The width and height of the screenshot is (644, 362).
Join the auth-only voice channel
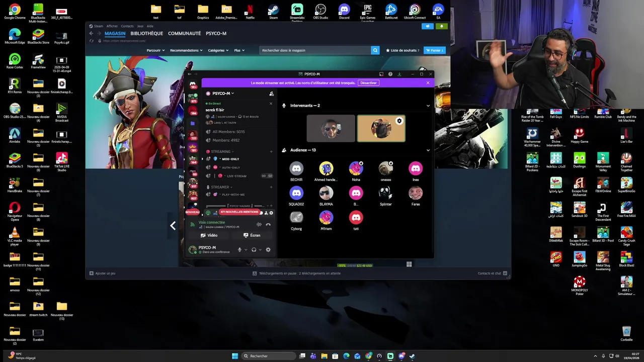[239, 167]
